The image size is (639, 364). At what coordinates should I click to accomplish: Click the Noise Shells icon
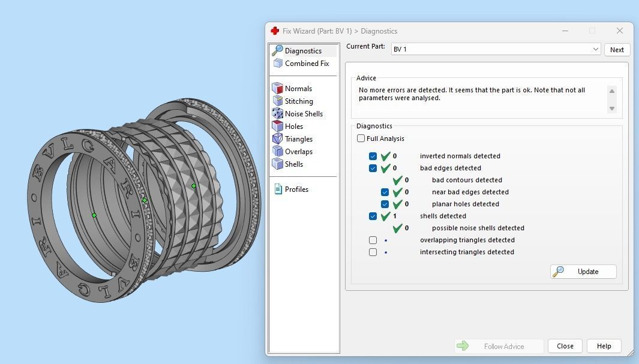tap(278, 113)
